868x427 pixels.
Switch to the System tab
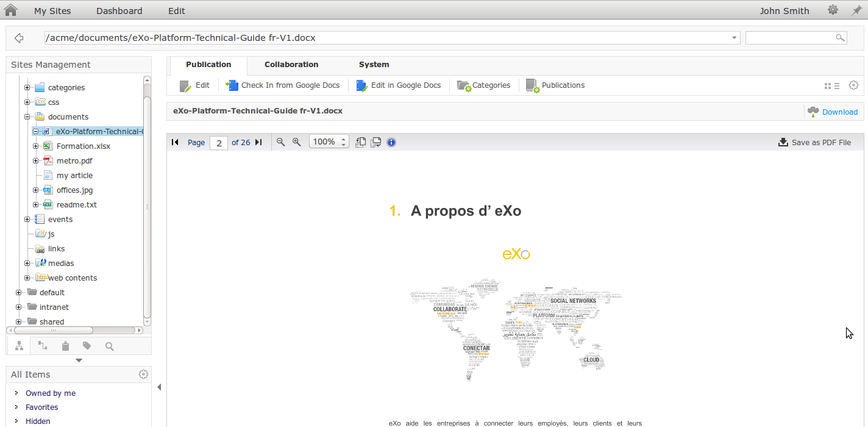[374, 65]
